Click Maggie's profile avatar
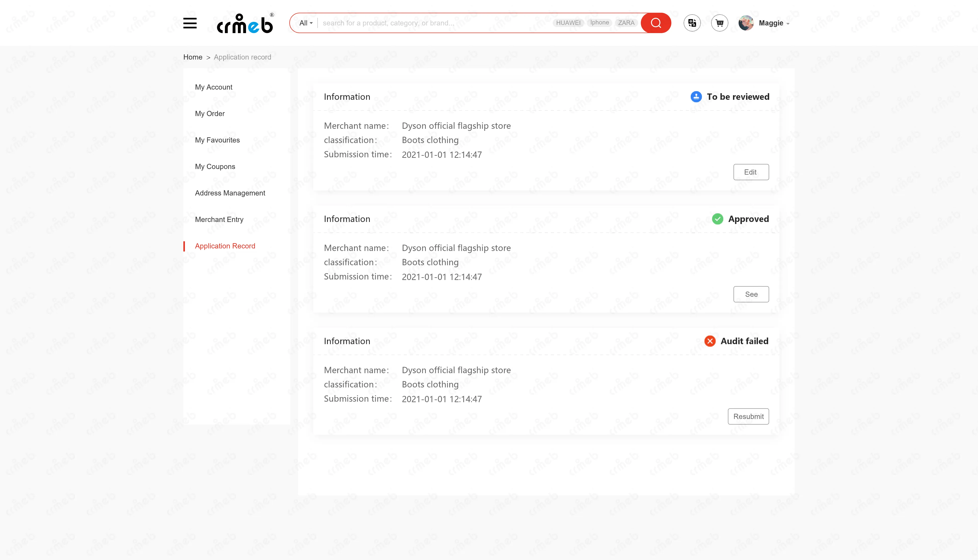The width and height of the screenshot is (978, 560). click(746, 23)
